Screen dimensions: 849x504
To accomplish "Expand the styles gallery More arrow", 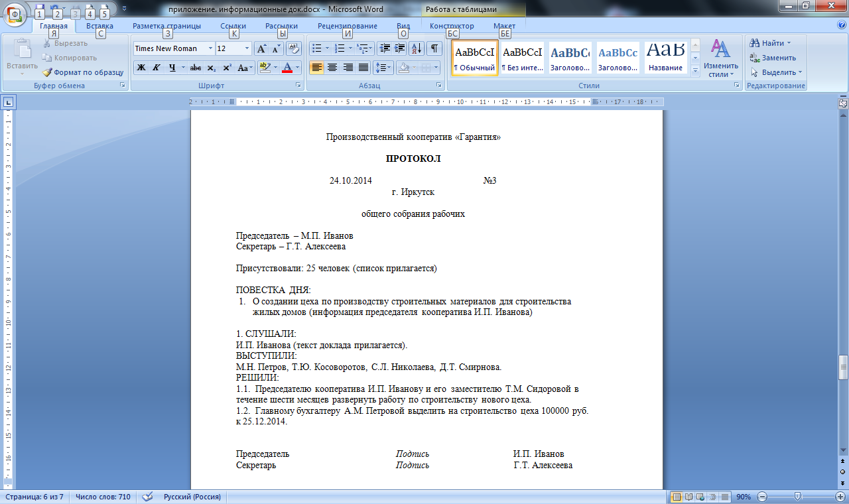I will click(696, 70).
